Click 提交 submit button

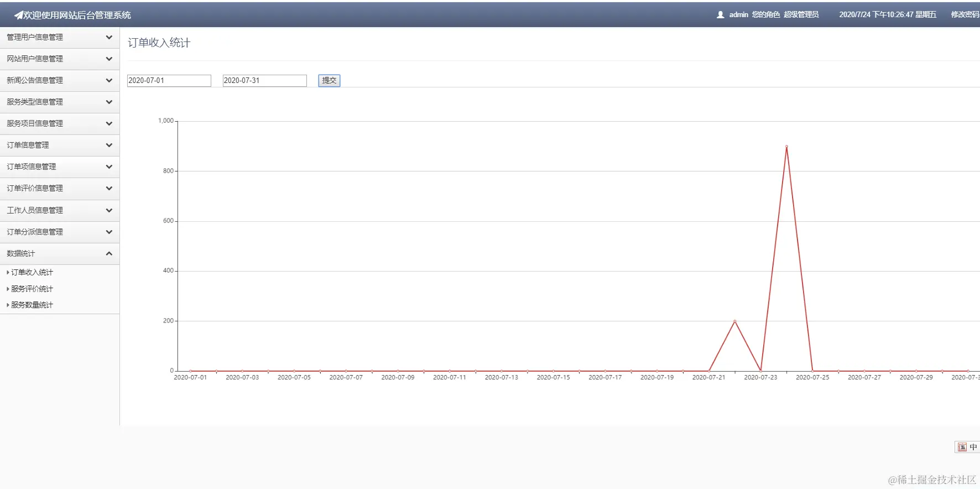point(329,80)
